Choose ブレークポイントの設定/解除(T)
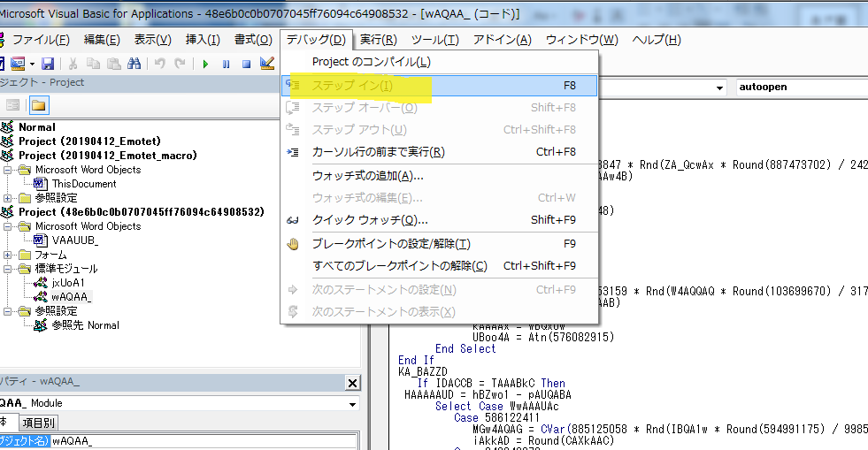The width and height of the screenshot is (868, 450). pos(440,244)
